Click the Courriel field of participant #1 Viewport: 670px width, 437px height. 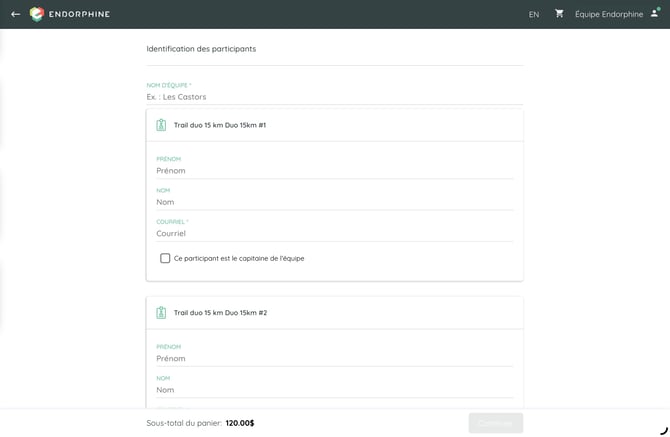click(335, 233)
